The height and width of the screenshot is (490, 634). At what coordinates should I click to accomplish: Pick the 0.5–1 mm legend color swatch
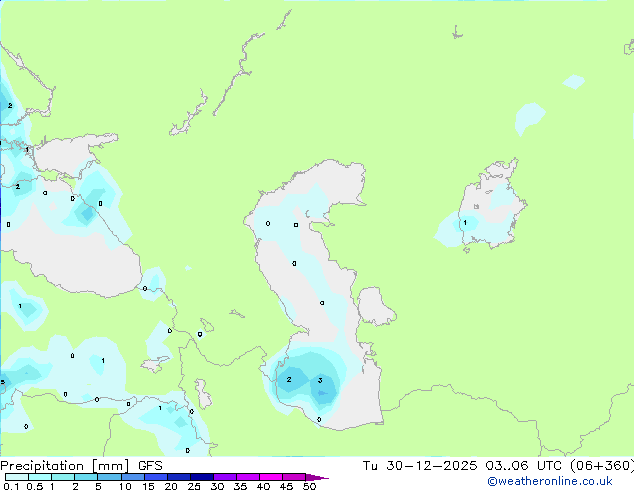click(x=40, y=477)
